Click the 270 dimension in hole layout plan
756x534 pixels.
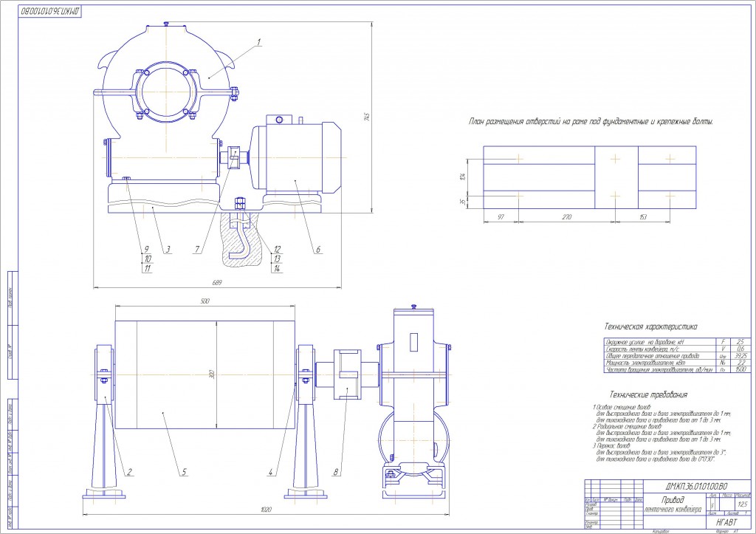point(567,218)
